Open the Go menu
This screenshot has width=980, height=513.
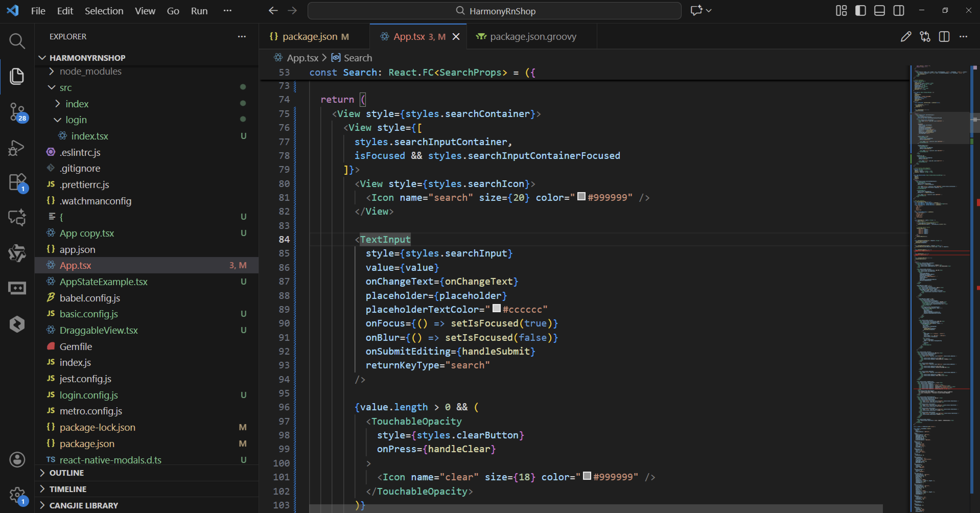tap(173, 11)
